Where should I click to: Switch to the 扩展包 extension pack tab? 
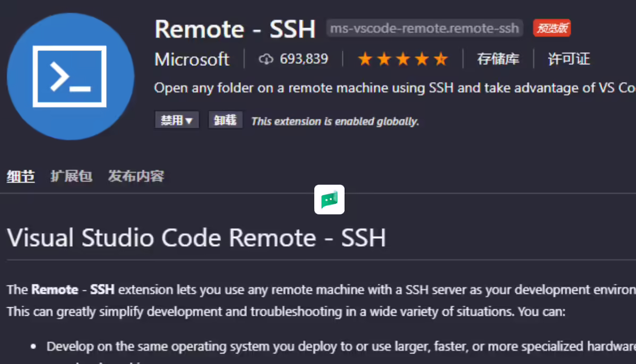[71, 176]
